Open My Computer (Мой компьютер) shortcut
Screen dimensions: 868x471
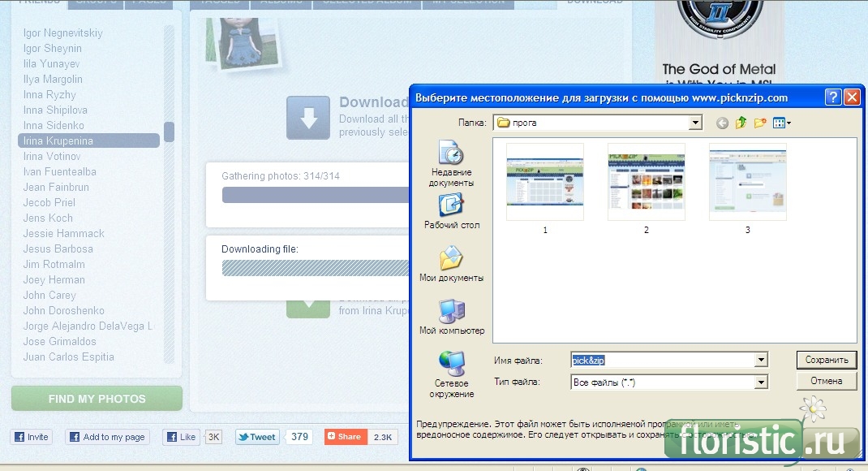[x=451, y=317]
